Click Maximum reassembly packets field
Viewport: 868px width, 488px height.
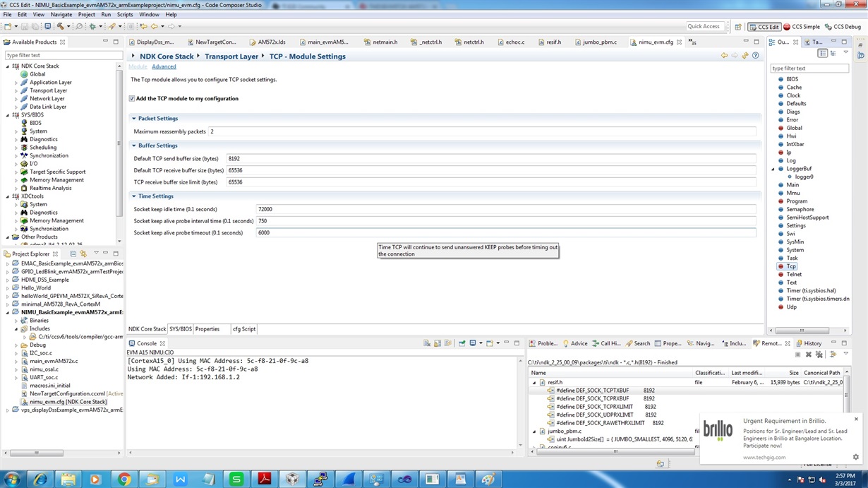(x=481, y=131)
